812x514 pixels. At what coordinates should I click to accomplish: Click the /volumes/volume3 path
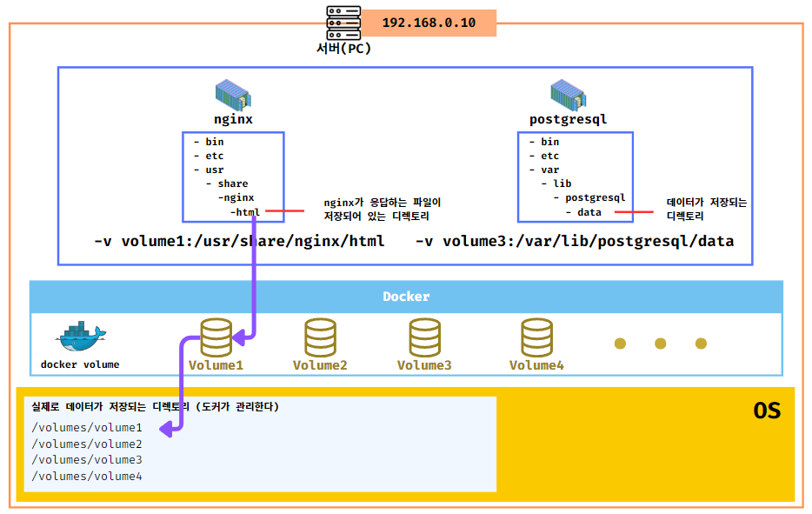[x=86, y=459]
